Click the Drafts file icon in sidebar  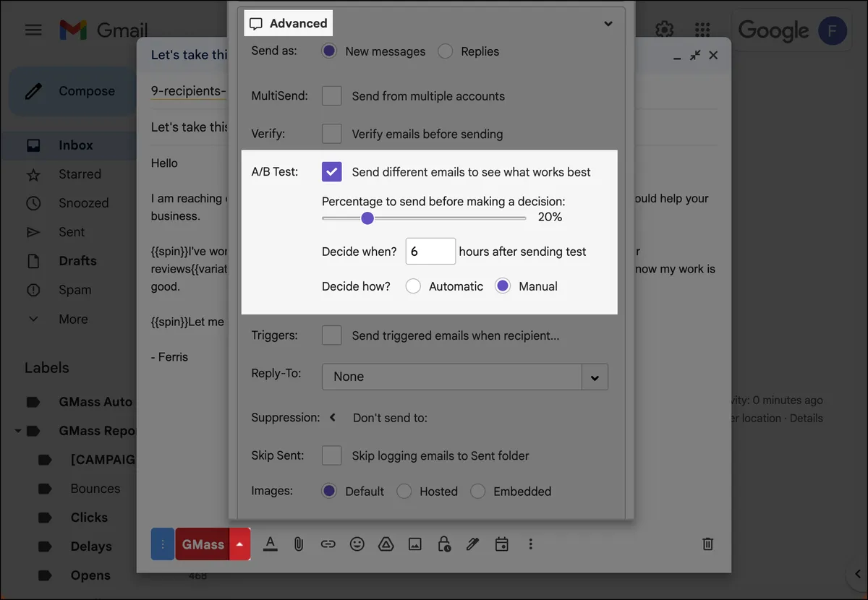click(33, 261)
